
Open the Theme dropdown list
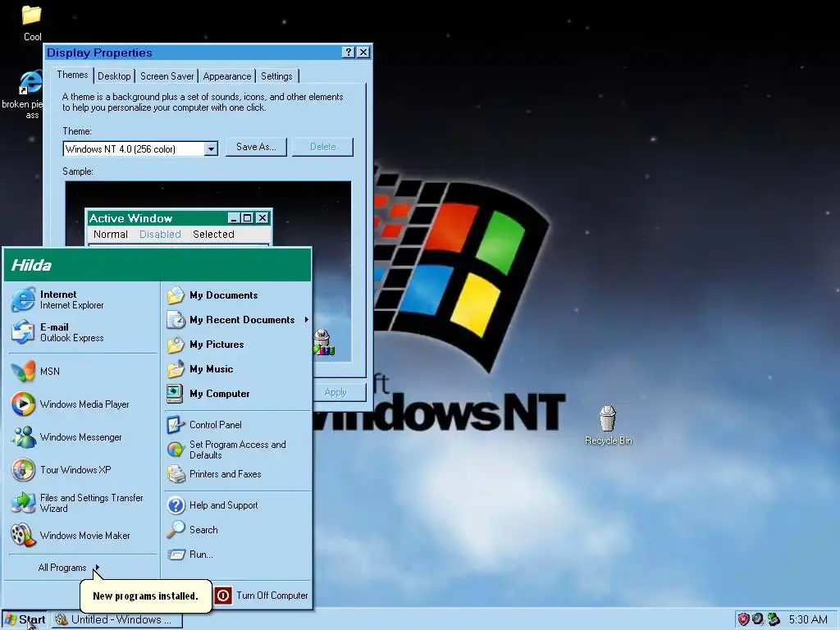tap(211, 149)
